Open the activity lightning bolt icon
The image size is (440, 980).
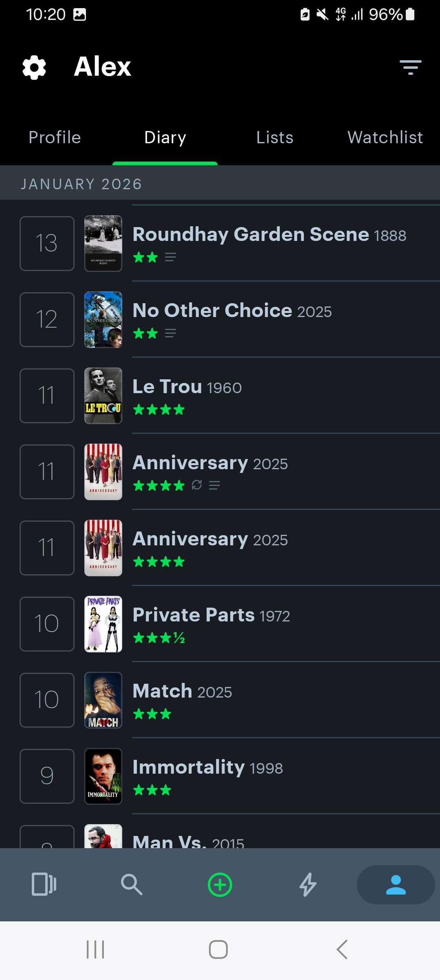308,885
